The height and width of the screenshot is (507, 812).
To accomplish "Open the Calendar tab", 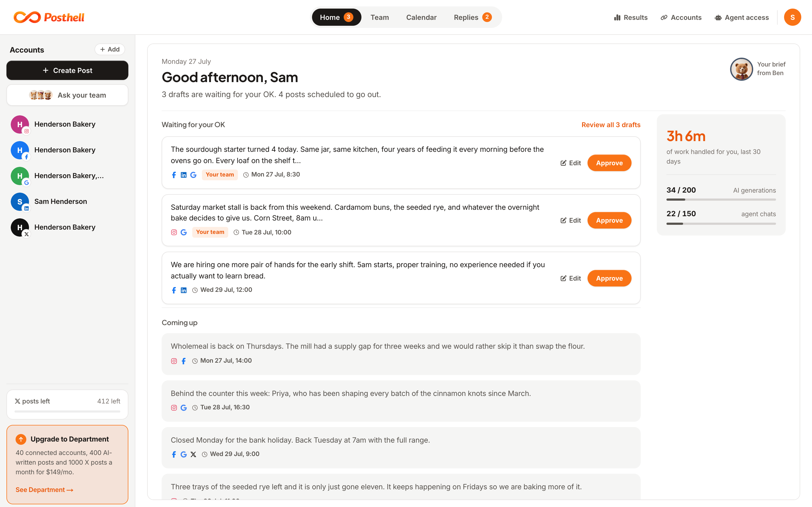I will coord(421,17).
